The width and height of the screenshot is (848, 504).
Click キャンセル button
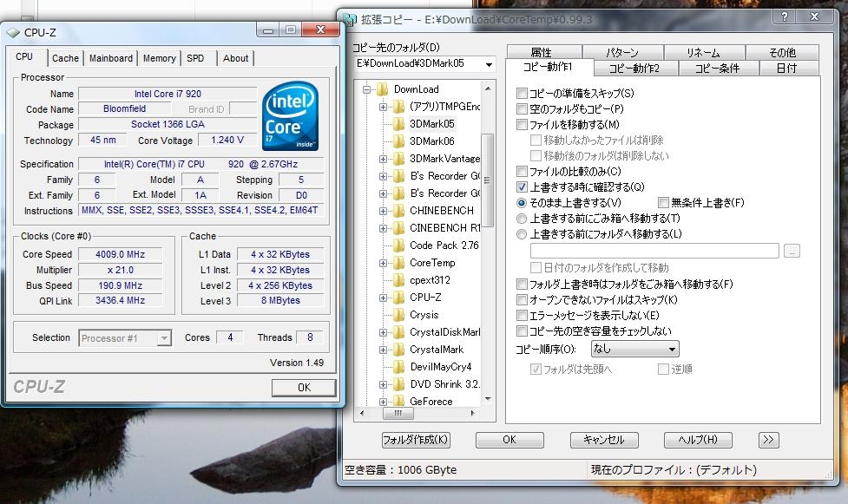(x=604, y=440)
